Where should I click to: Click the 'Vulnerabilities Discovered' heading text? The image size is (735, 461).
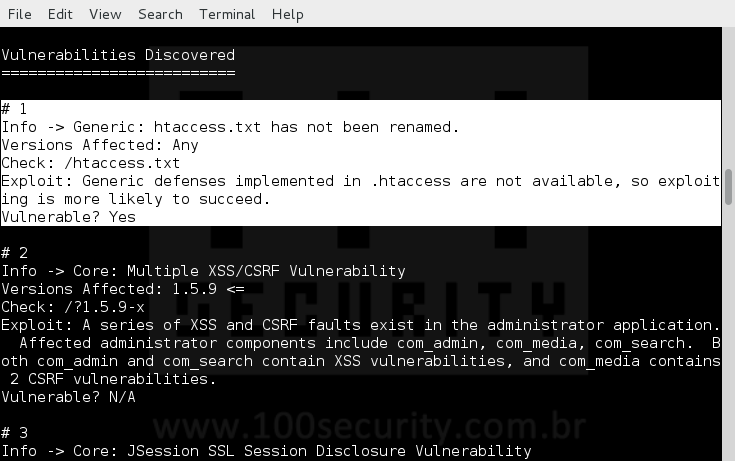point(118,55)
